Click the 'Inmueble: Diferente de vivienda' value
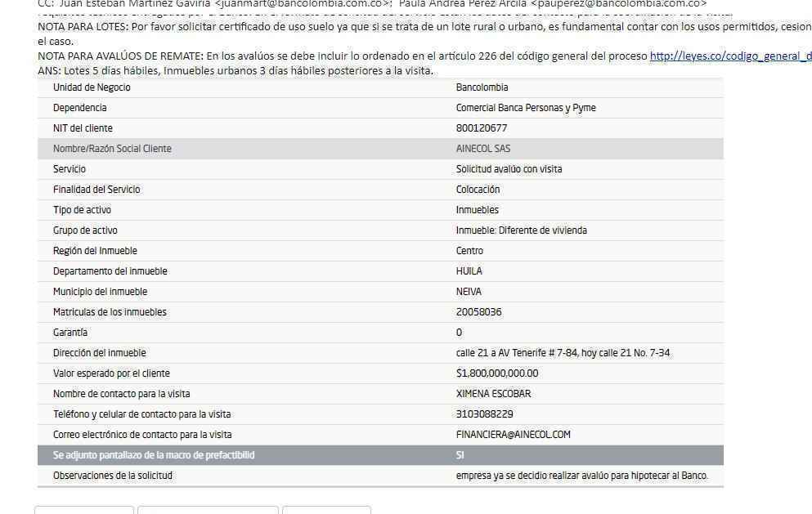 tap(521, 230)
